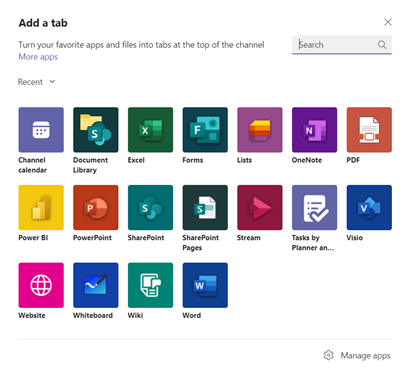The image size is (409, 377).
Task: Expand the Recent dropdown filter
Action: click(x=36, y=82)
